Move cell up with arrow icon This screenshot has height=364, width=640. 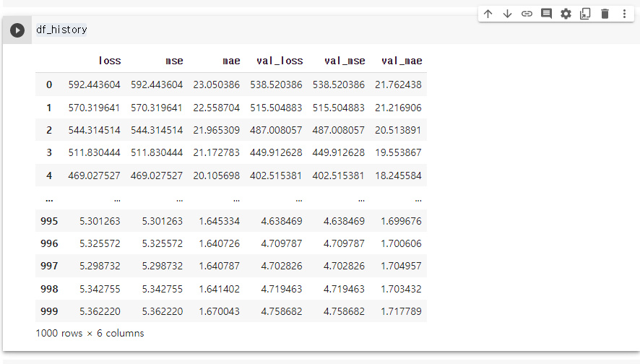[488, 14]
